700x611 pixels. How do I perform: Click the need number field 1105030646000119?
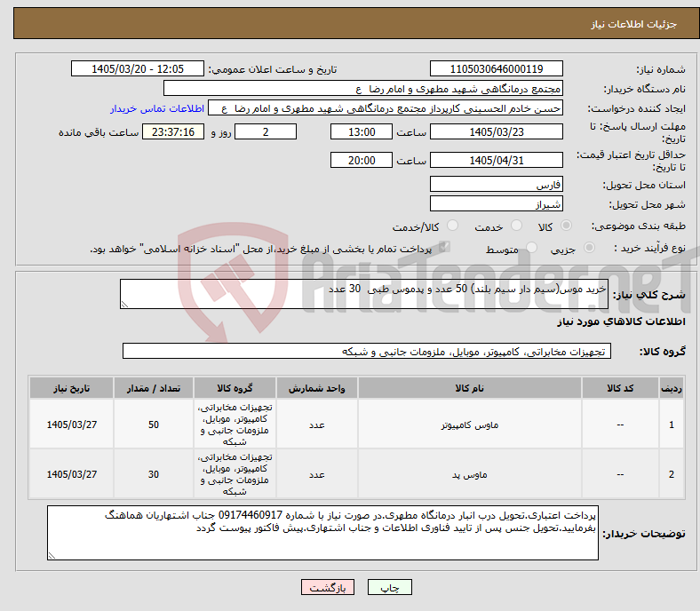coord(496,68)
